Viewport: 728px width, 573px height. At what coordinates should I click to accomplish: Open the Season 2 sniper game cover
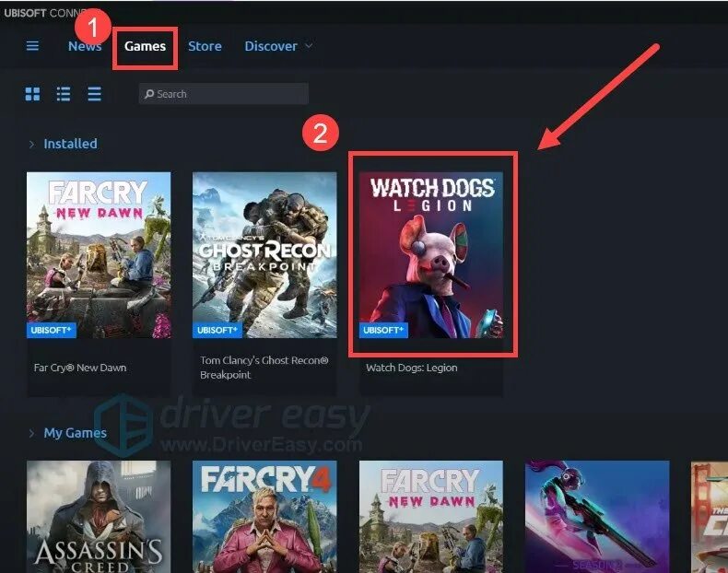pos(597,517)
